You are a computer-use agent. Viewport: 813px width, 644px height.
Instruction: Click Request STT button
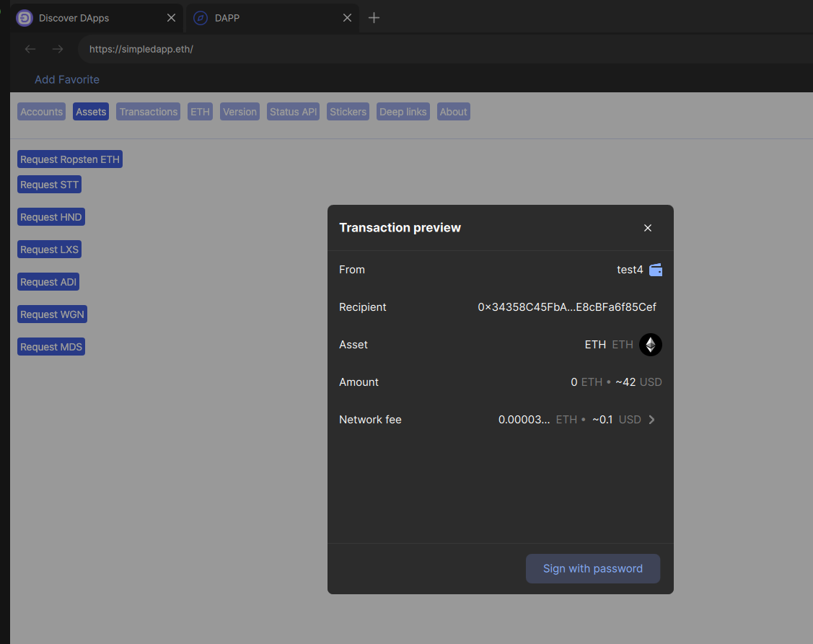pyautogui.click(x=49, y=185)
